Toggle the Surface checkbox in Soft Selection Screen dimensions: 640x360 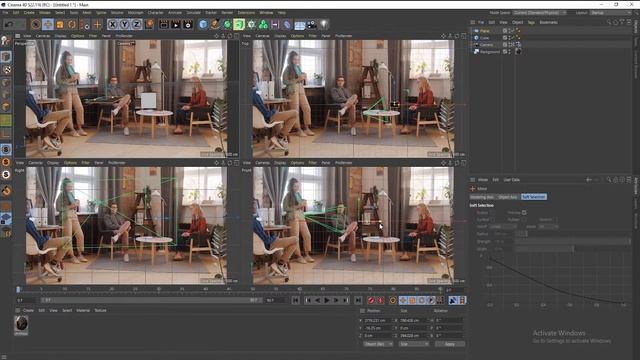(x=493, y=220)
